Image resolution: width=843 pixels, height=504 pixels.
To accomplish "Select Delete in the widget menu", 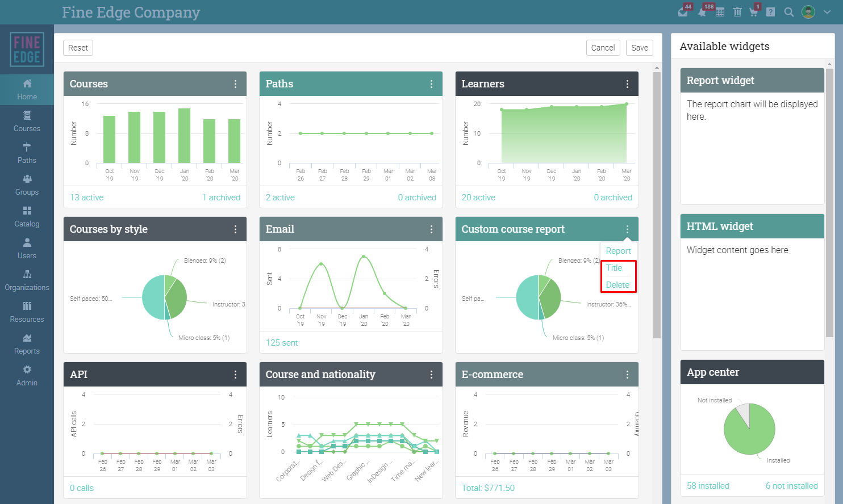I will click(617, 285).
